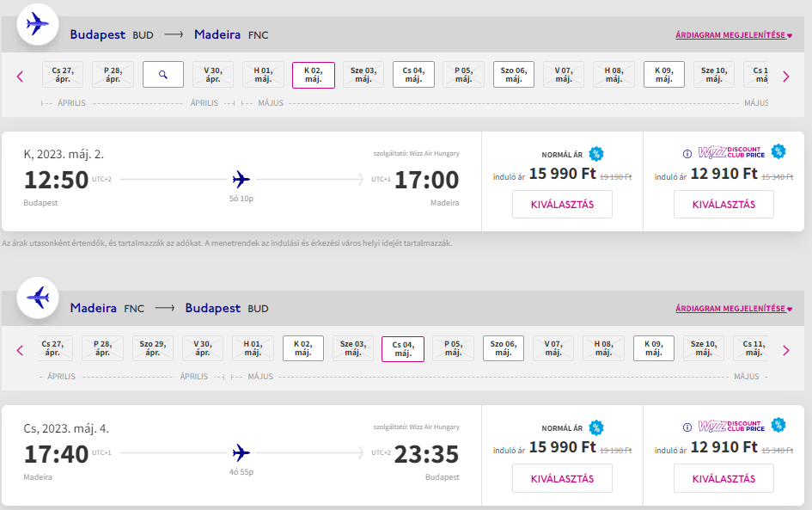Show previous outbound dates with left arrow
This screenshot has height=510, width=812.
[x=20, y=76]
